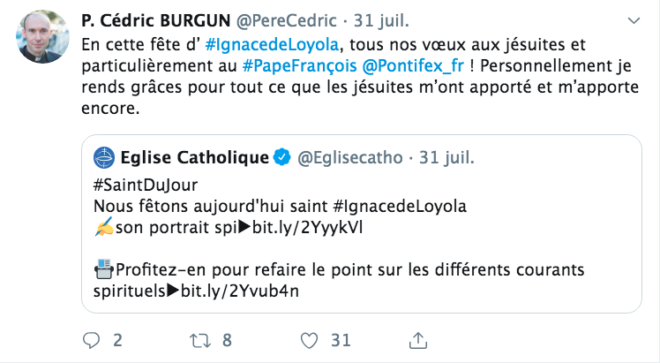Click the P. Cédric BURGUN display name
The width and height of the screenshot is (660, 363).
pyautogui.click(x=156, y=21)
